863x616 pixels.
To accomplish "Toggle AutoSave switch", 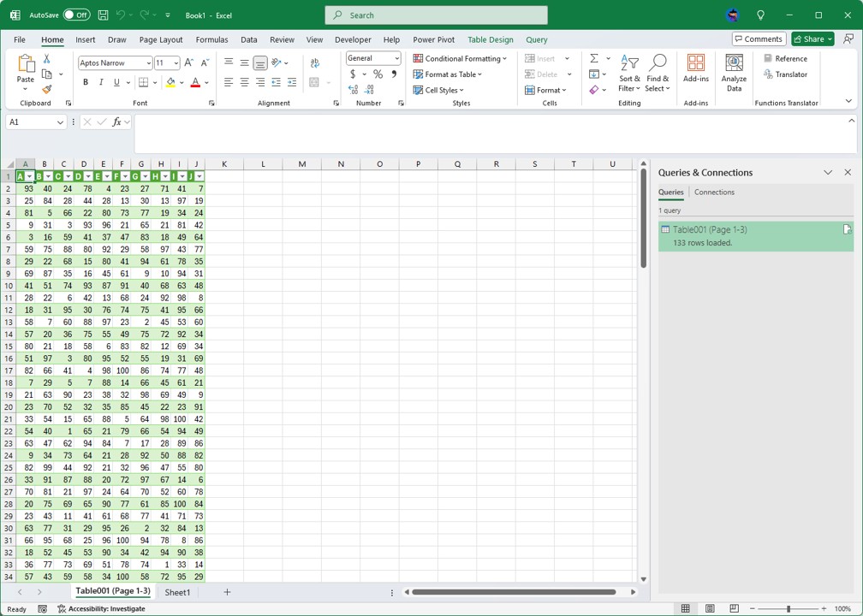I will pyautogui.click(x=76, y=15).
